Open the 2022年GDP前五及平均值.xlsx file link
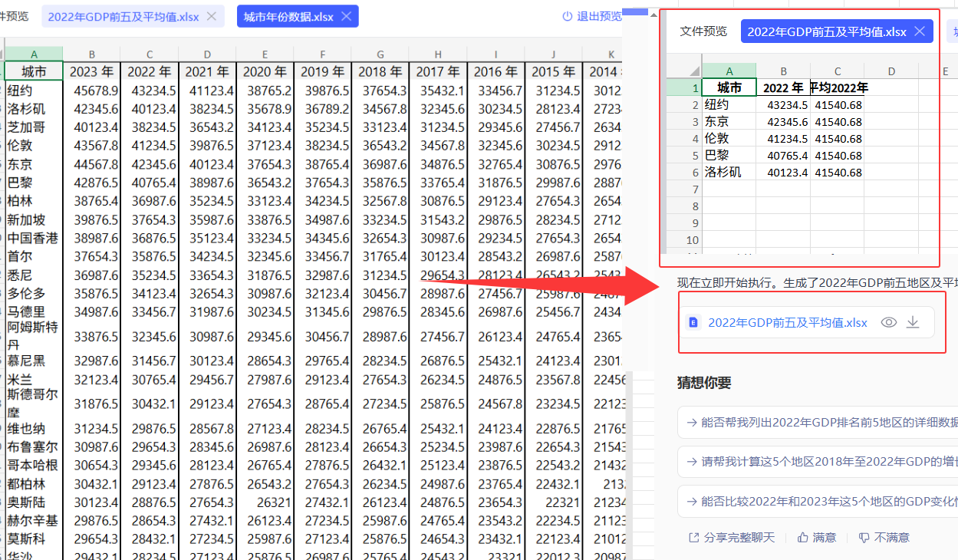This screenshot has height=560, width=958. click(787, 323)
